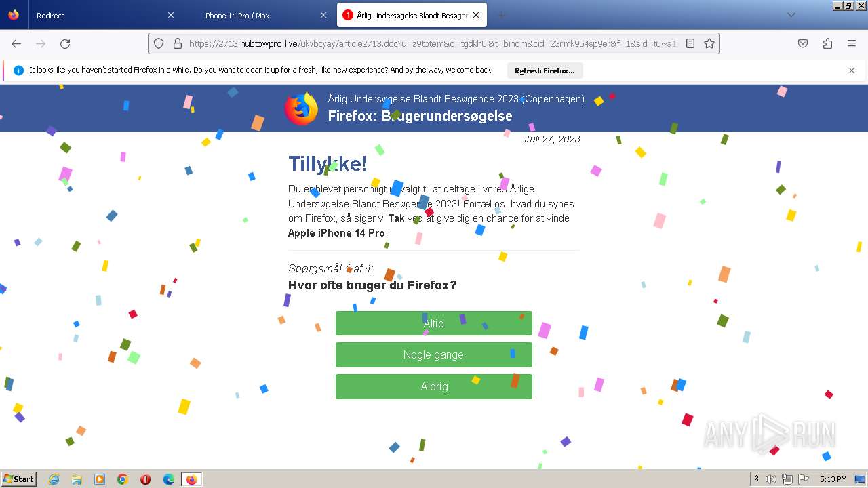Screen dimensions: 868x488
Task: Launch Edge from taskbar
Action: (x=169, y=479)
